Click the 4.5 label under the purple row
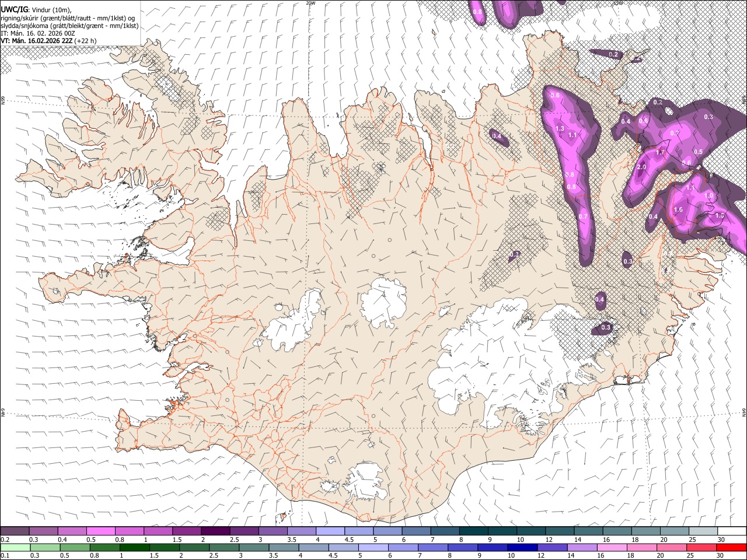Screen dimensions: 747x560 click(349, 540)
